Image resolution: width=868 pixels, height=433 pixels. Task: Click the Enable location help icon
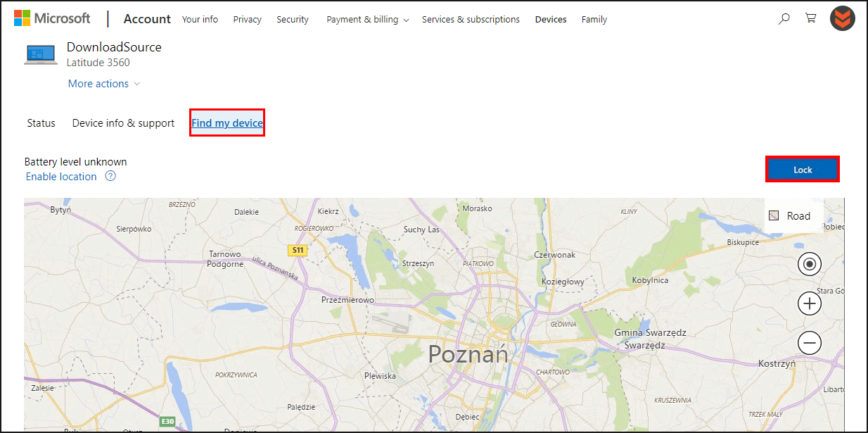[110, 176]
